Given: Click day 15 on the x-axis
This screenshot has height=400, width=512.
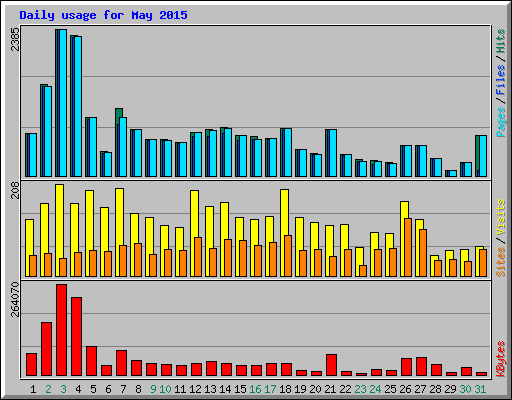Looking at the screenshot, I should tap(240, 389).
